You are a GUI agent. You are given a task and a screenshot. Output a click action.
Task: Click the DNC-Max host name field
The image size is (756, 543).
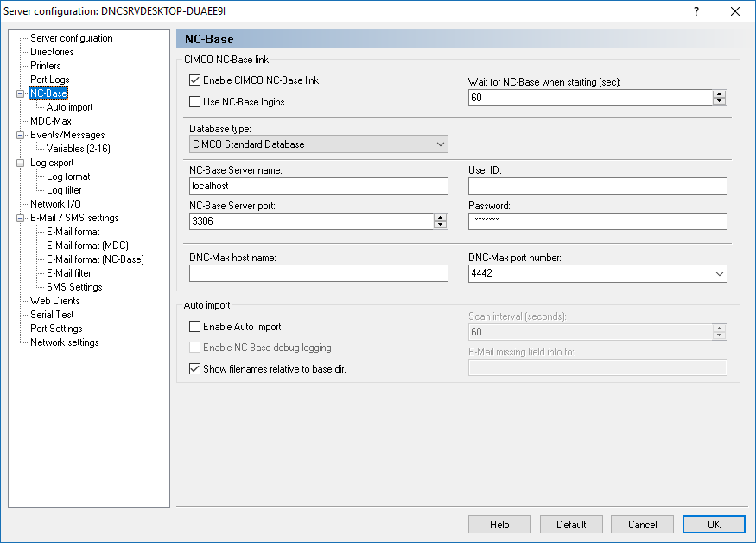[319, 273]
